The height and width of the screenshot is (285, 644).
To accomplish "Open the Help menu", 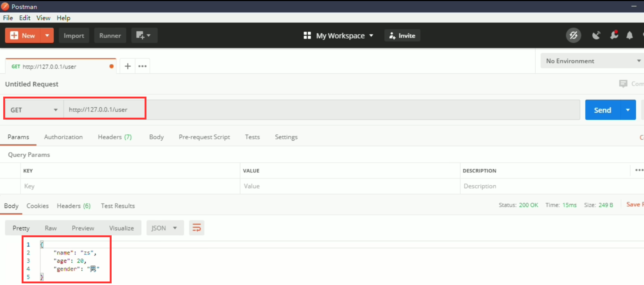I will click(x=64, y=18).
